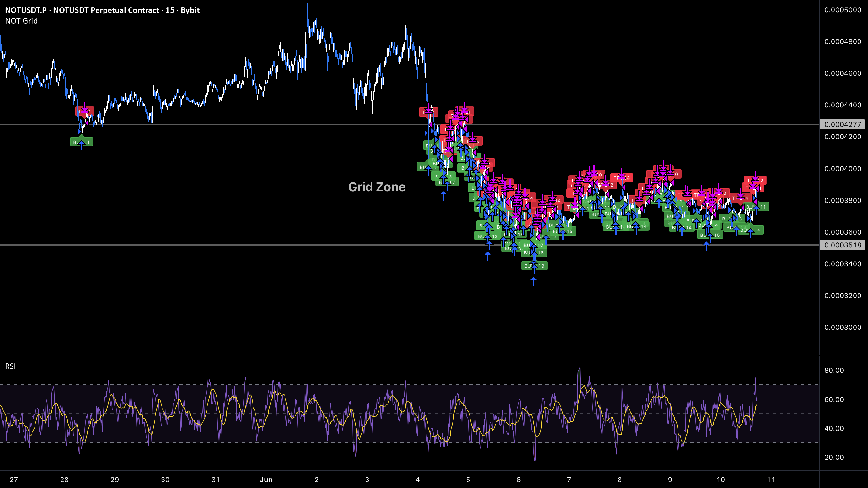The image size is (868, 488).
Task: Click the RSI 20.00 scale label
Action: click(x=834, y=457)
